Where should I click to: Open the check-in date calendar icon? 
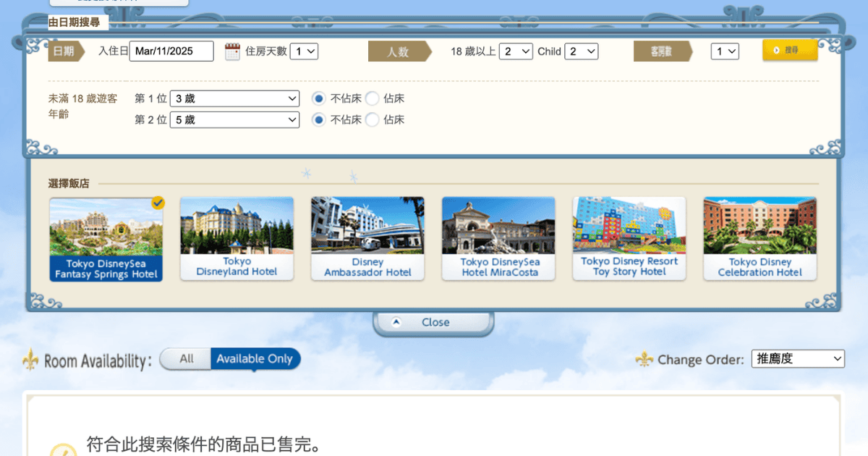(232, 51)
